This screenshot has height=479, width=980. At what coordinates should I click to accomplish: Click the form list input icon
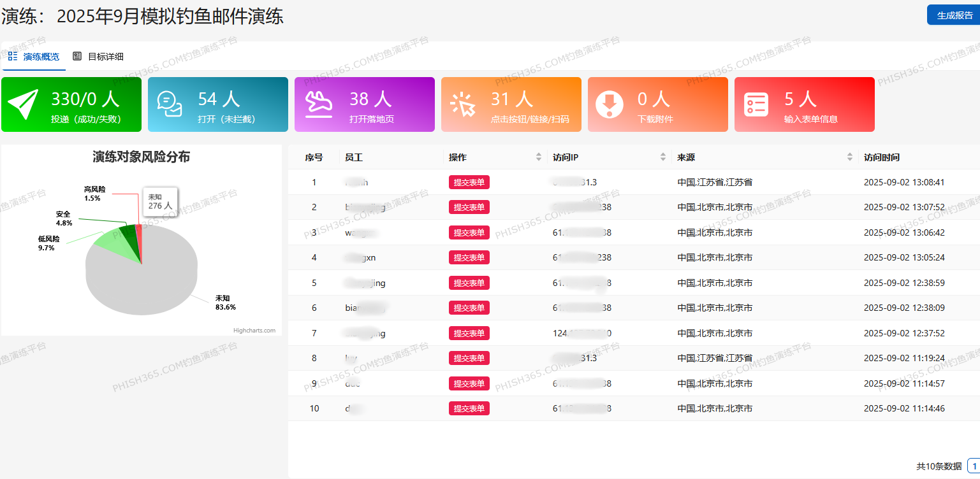pos(756,104)
